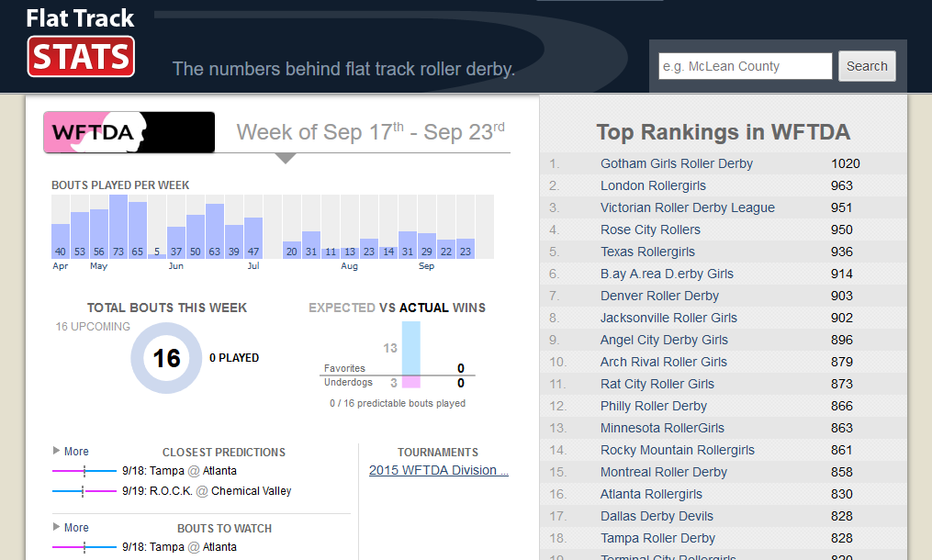Image resolution: width=932 pixels, height=560 pixels.
Task: Select the week bar with 47 bouts
Action: (253, 239)
